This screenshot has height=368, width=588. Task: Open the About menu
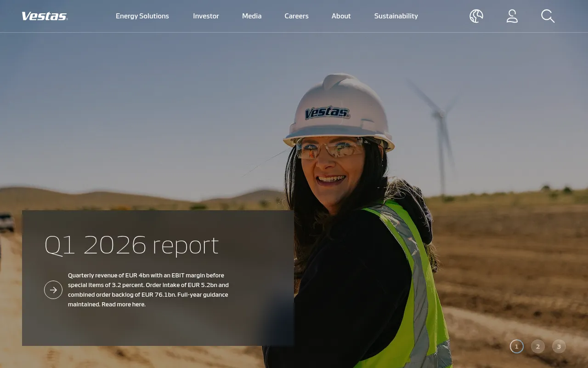[x=341, y=16]
